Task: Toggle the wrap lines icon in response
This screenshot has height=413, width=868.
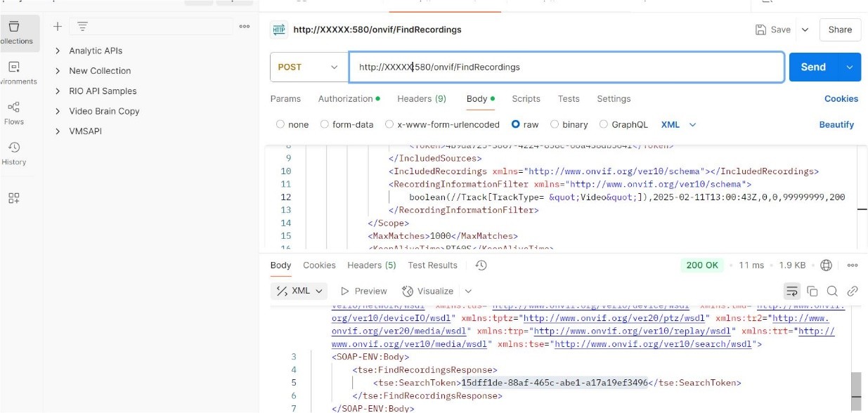Action: (x=791, y=291)
